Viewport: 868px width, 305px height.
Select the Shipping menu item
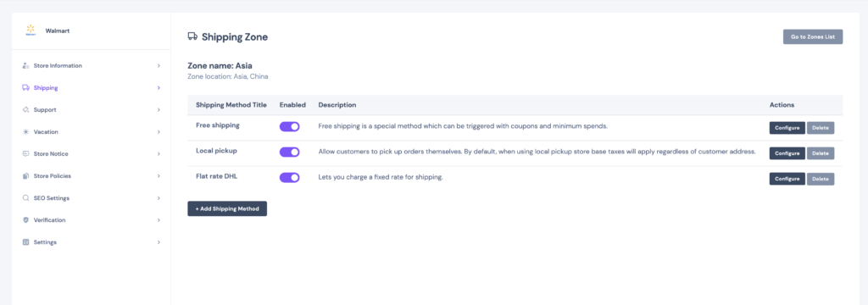[92, 88]
